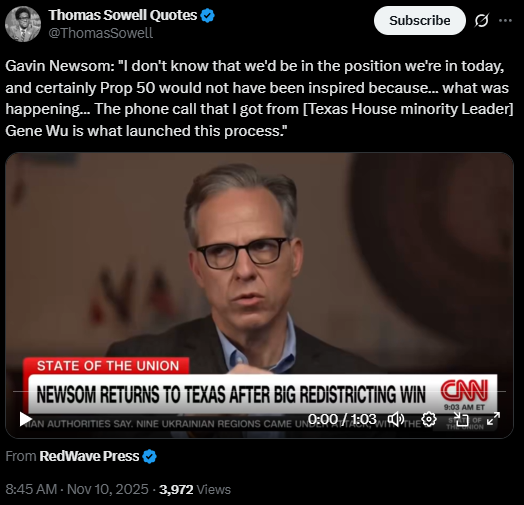Play the CNN video clip
The image size is (524, 505).
click(25, 419)
